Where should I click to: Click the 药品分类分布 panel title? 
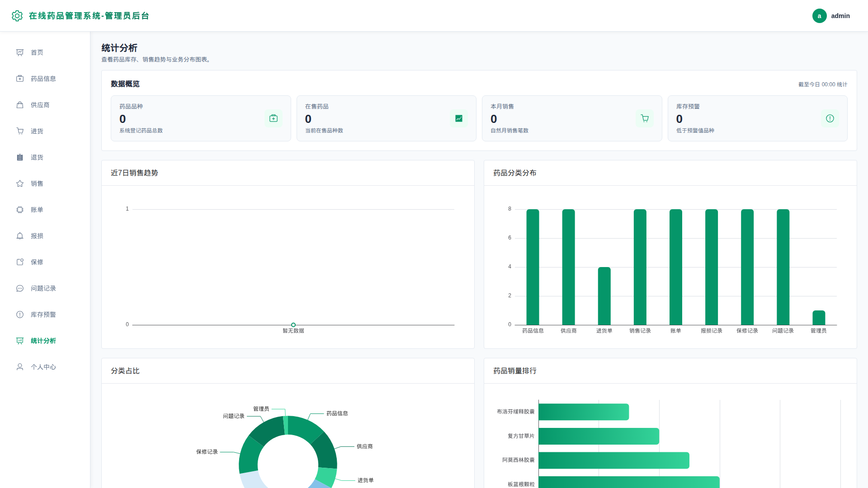[515, 173]
